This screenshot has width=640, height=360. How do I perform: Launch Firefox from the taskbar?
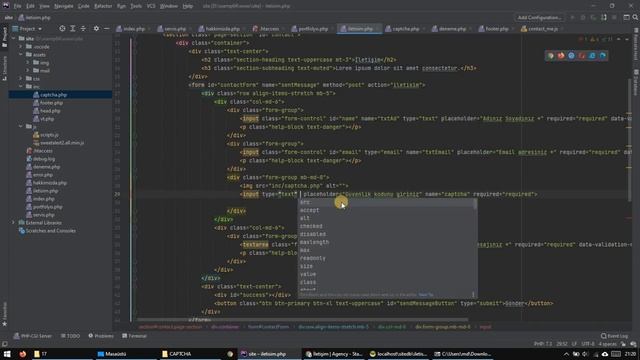23,354
